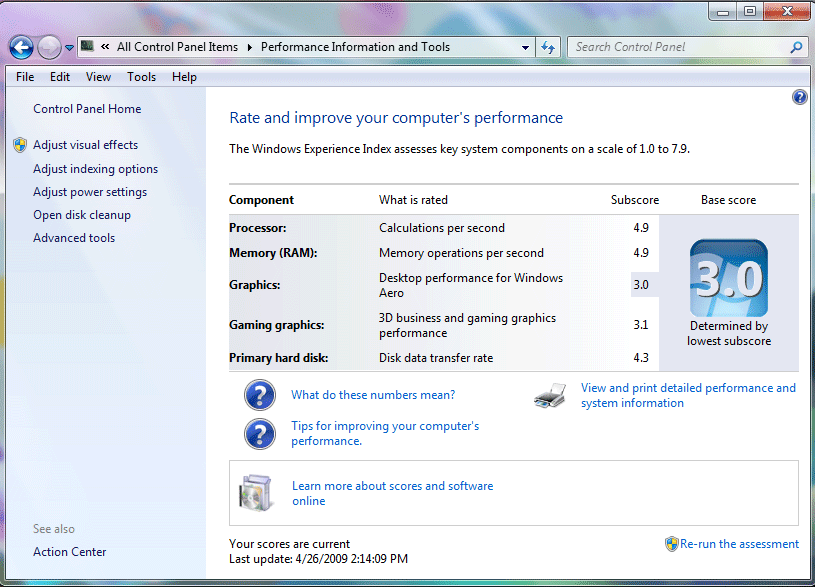Click Re-run the assessment
This screenshot has height=587, width=815.
click(739, 544)
